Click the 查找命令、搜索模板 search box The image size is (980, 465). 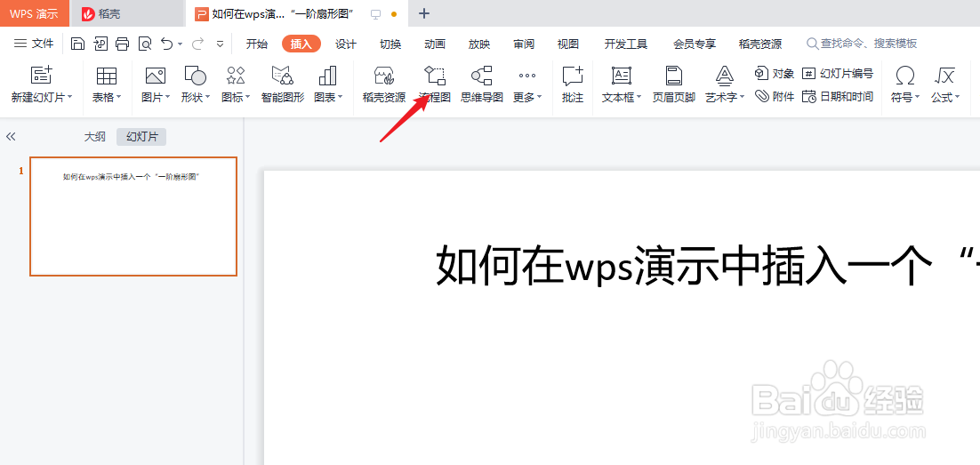click(862, 44)
